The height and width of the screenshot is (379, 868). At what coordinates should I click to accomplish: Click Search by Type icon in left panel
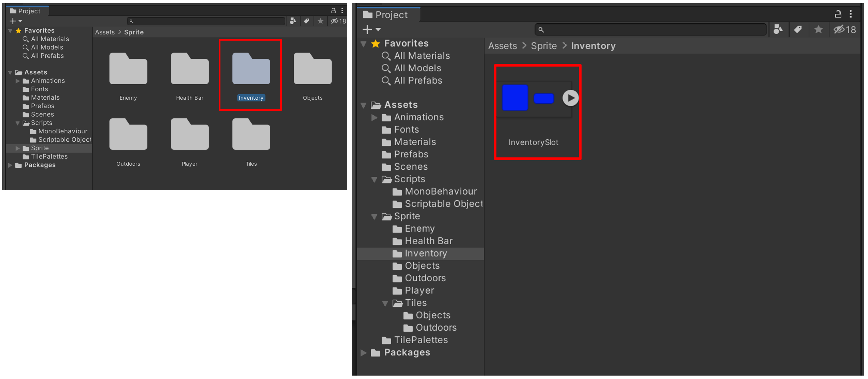point(293,21)
